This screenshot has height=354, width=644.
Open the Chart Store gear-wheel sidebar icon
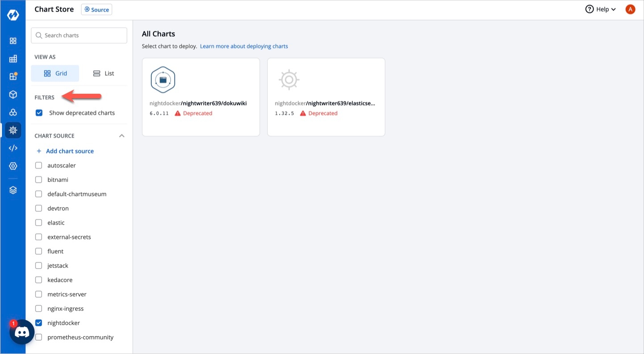13,130
